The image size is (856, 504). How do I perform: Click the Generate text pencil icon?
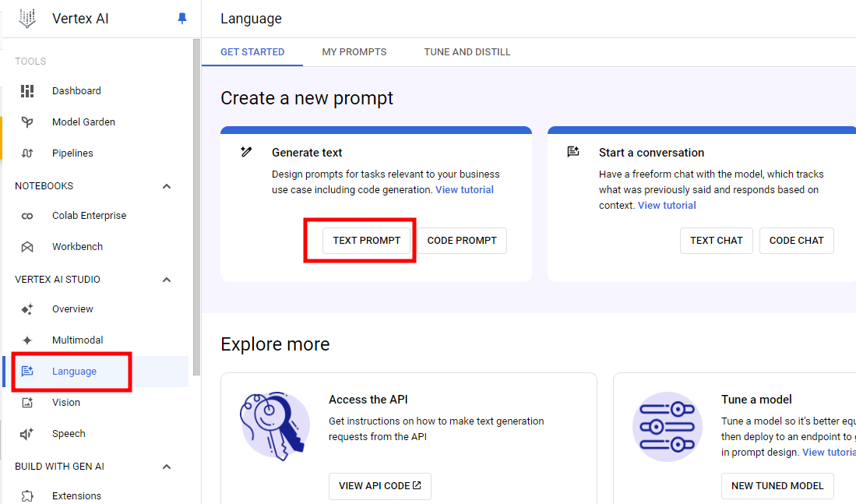[247, 152]
